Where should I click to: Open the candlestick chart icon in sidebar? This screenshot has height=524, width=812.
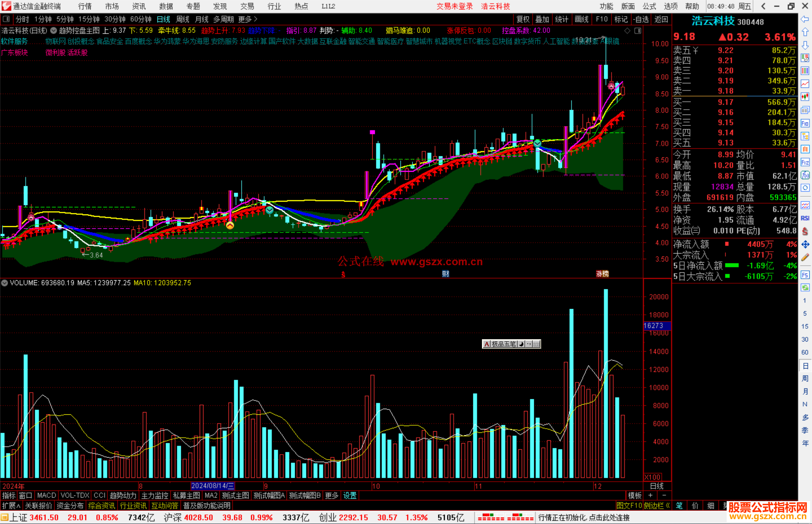click(805, 97)
